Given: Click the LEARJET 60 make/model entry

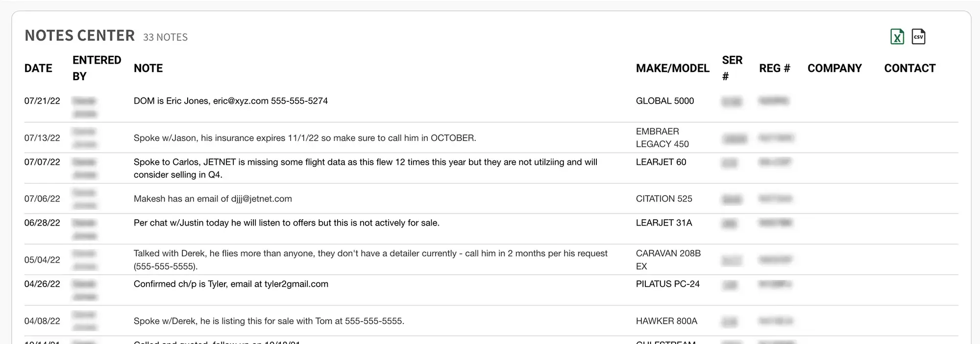Looking at the screenshot, I should click(x=661, y=162).
